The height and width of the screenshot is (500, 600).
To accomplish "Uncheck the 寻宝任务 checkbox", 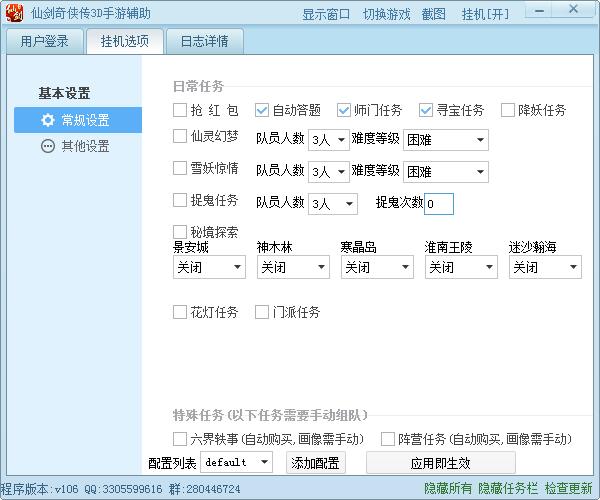I will [x=426, y=110].
